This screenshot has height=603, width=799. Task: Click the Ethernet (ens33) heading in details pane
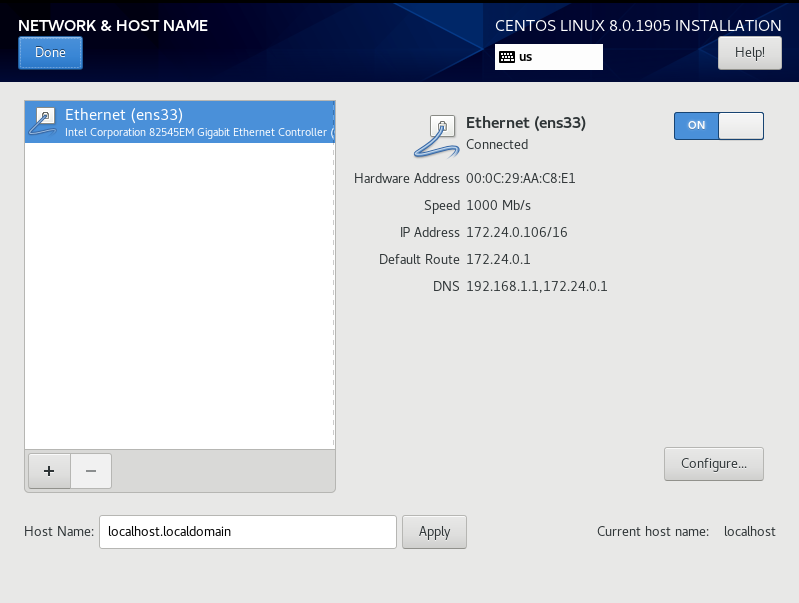click(526, 123)
